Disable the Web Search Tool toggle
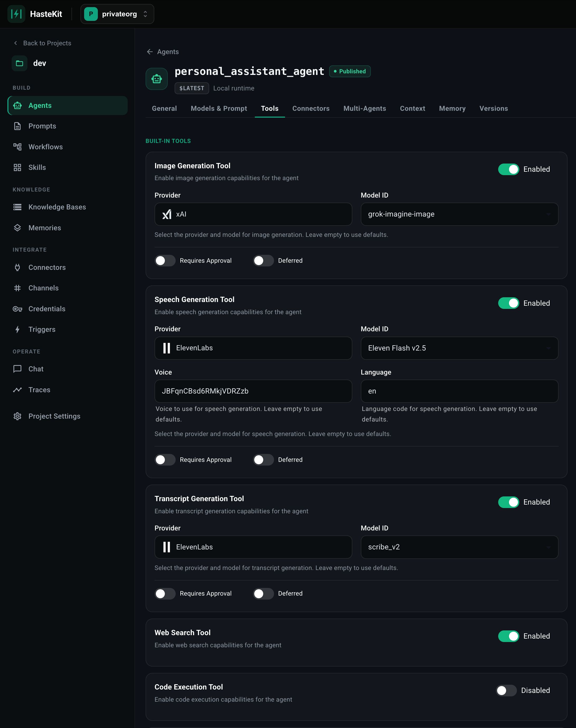This screenshot has height=728, width=576. pyautogui.click(x=508, y=636)
